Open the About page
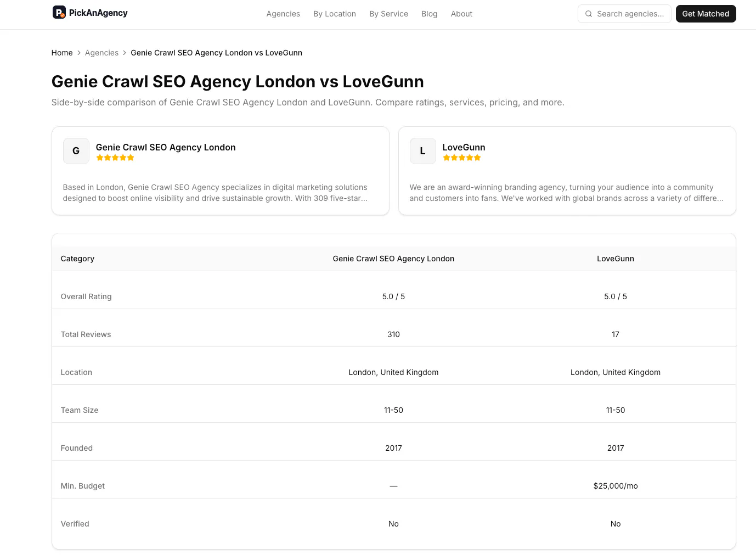The image size is (756, 560). click(461, 14)
